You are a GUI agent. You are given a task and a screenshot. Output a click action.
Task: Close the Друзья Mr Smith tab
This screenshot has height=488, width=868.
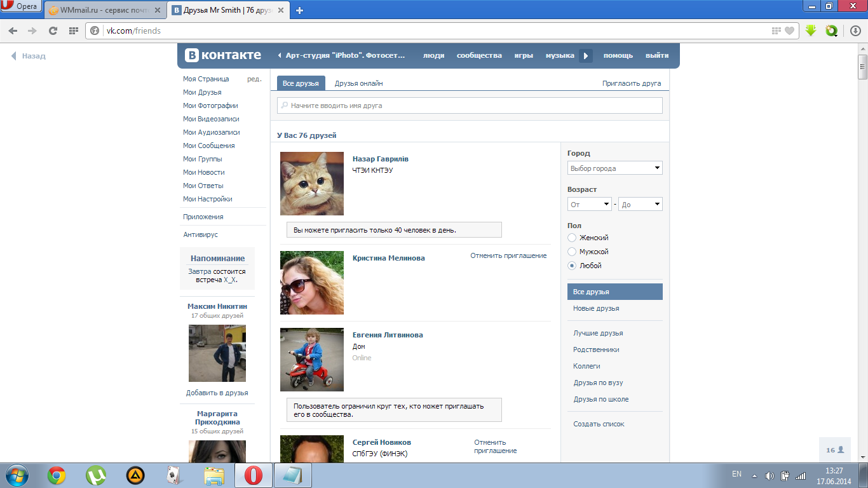click(x=281, y=10)
